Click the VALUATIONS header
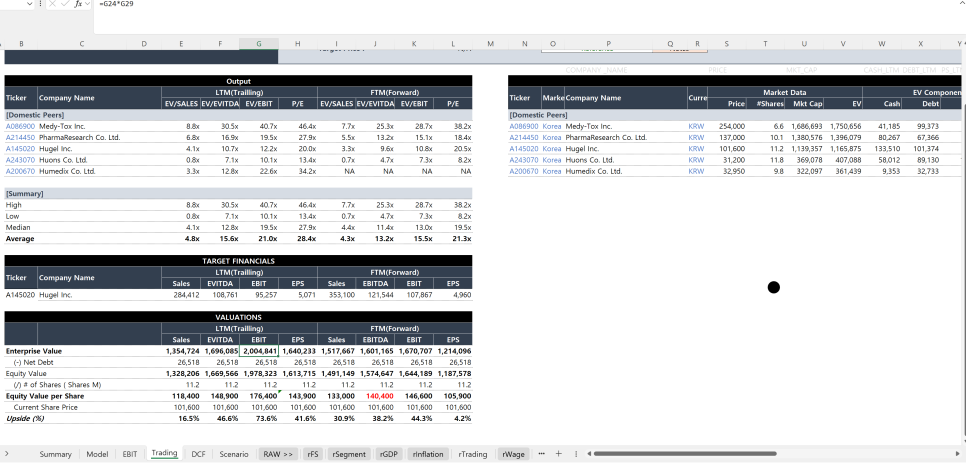966x463 pixels. pos(238,317)
